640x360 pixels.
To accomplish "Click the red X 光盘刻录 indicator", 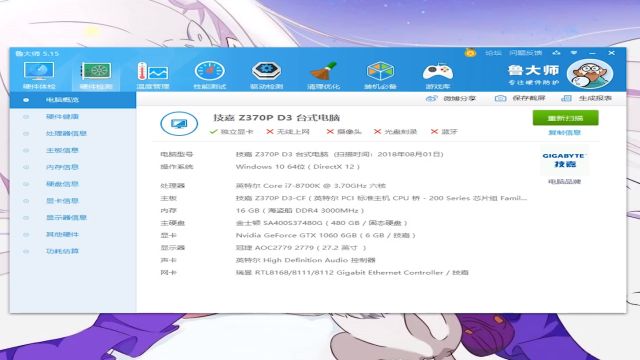I will click(395, 131).
